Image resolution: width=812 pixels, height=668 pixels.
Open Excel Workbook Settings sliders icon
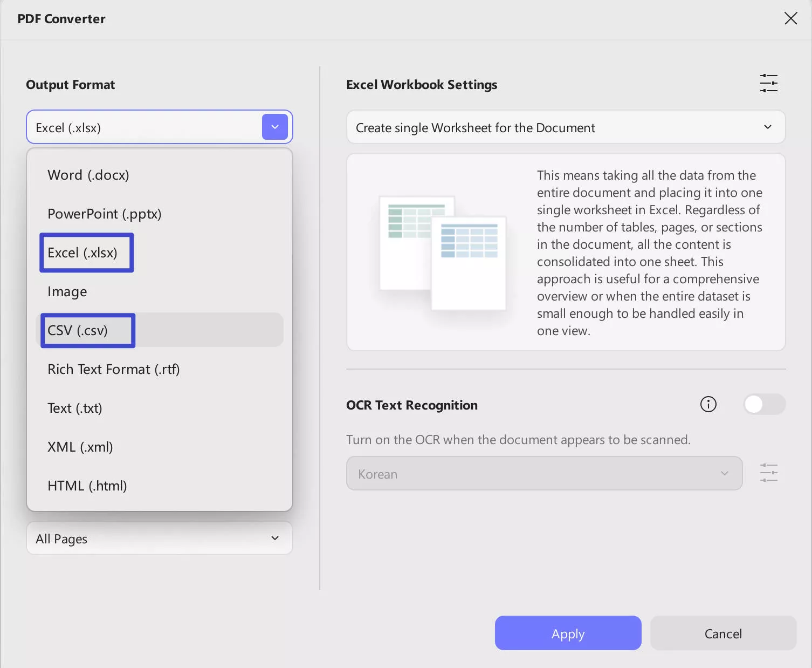(768, 84)
